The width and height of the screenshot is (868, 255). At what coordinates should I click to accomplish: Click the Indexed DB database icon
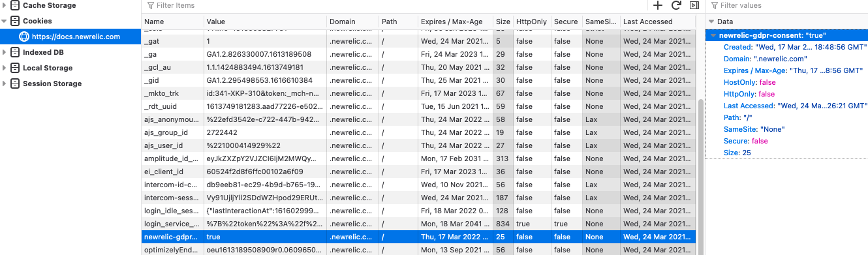[x=14, y=52]
